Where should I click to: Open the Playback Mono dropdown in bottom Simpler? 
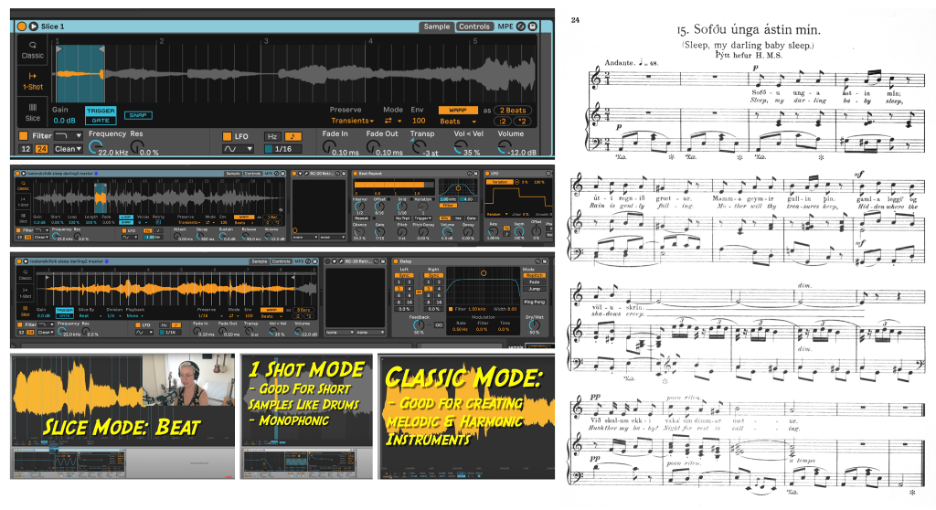click(x=135, y=315)
